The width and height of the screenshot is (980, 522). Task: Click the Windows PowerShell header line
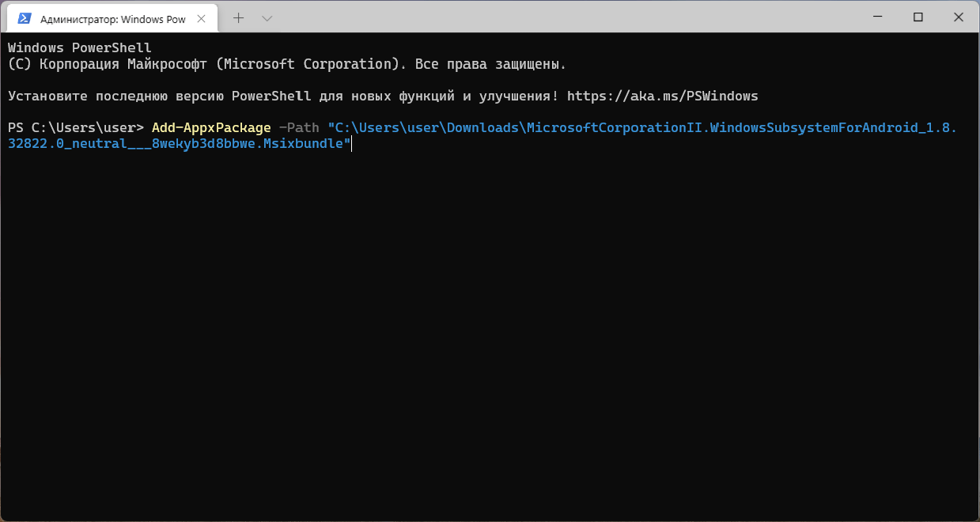pos(79,48)
